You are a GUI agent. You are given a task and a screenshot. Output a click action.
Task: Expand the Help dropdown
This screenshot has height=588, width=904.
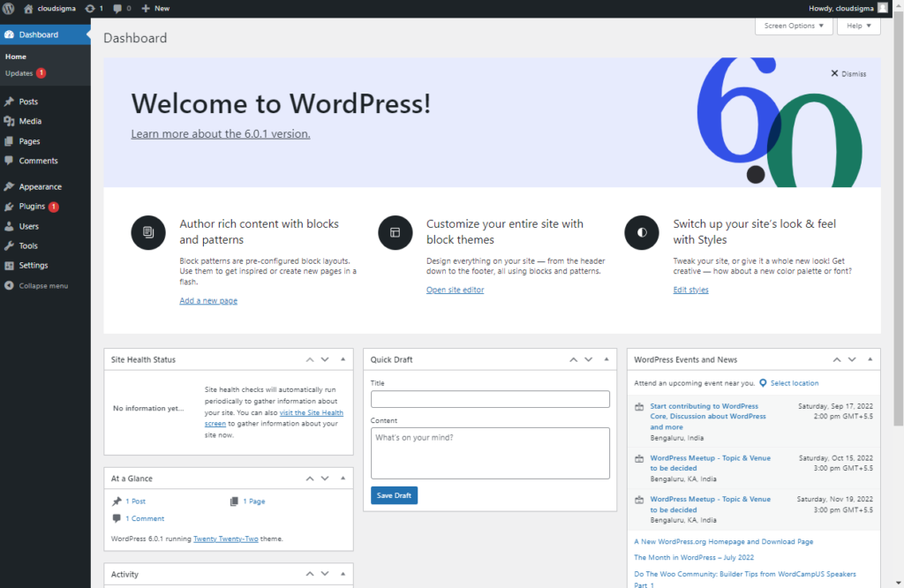tap(858, 26)
